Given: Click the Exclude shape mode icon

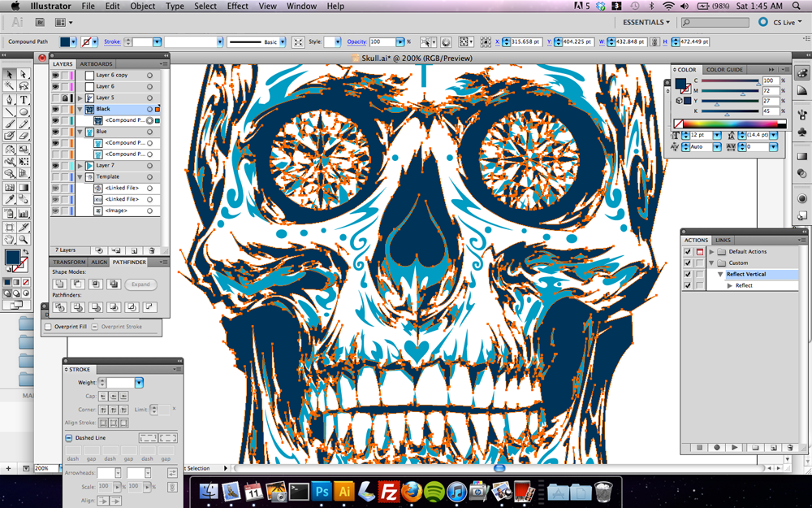Looking at the screenshot, I should tap(114, 284).
